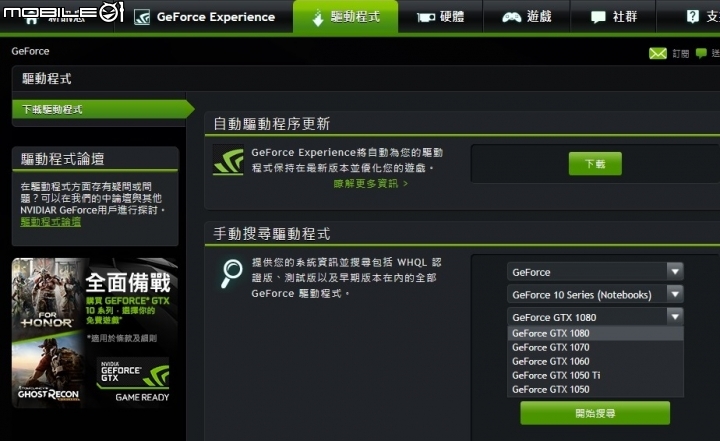Click the download arrow icon on drivers tab
Screen dimensions: 720x441
pos(318,18)
